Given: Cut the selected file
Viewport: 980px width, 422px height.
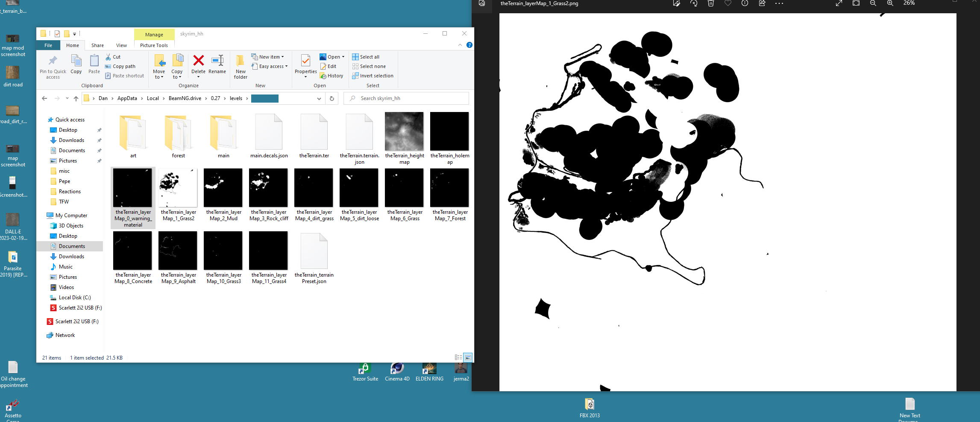Looking at the screenshot, I should tap(113, 57).
